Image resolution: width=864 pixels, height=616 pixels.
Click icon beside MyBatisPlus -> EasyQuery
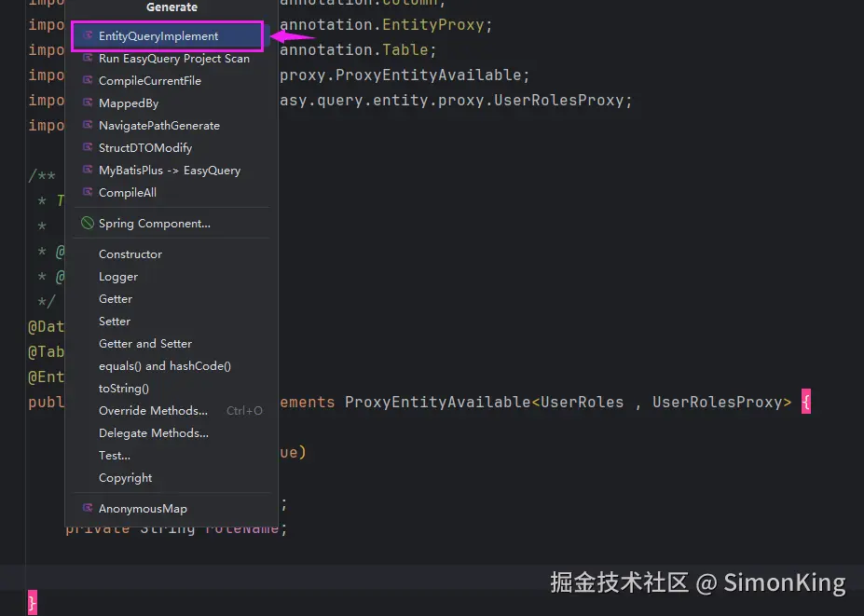click(x=87, y=170)
